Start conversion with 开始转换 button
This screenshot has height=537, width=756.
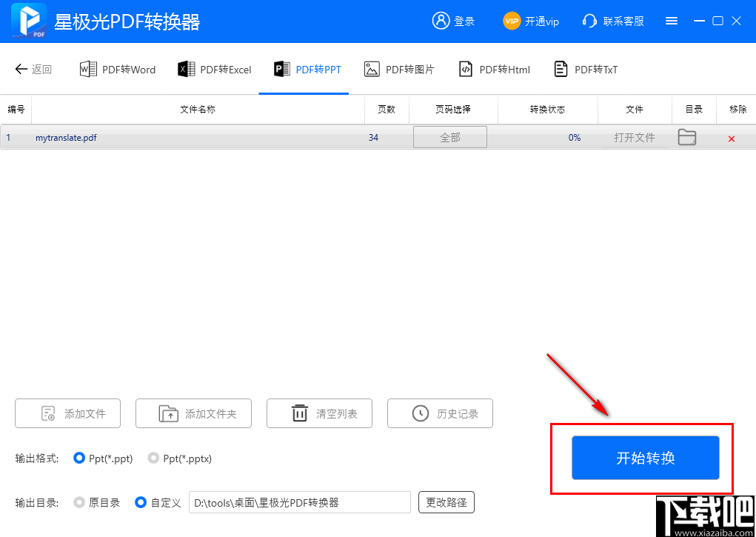click(x=643, y=458)
